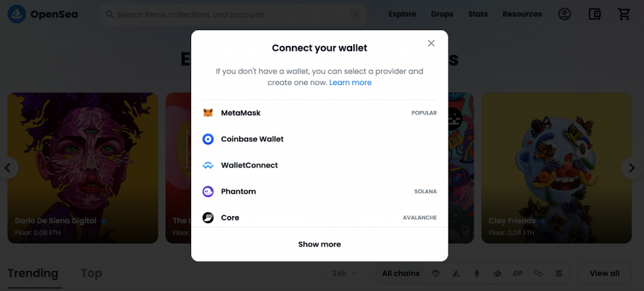Viewport: 644px width, 291px height.
Task: Open the Explore menu
Action: [x=402, y=14]
